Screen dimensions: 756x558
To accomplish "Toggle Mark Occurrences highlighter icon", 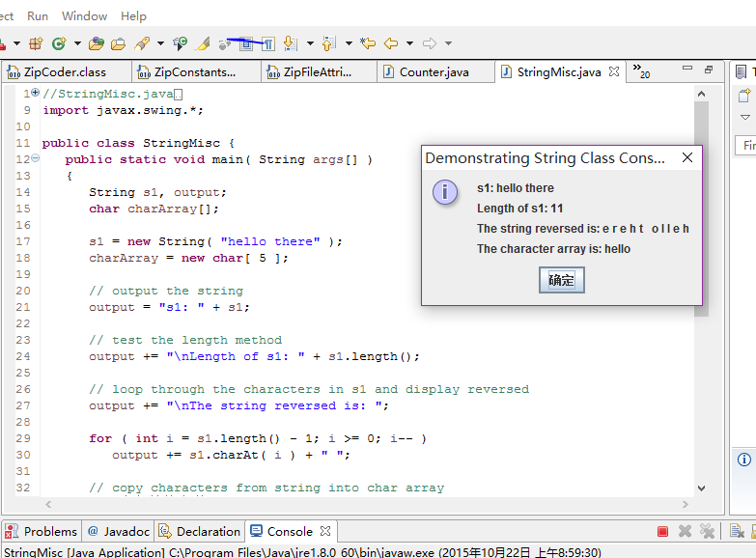I will pos(203,43).
